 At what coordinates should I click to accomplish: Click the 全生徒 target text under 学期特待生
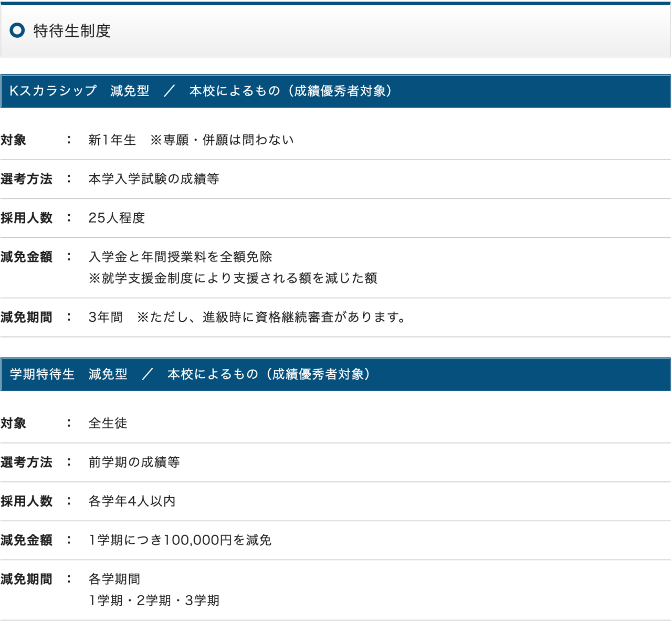108,423
